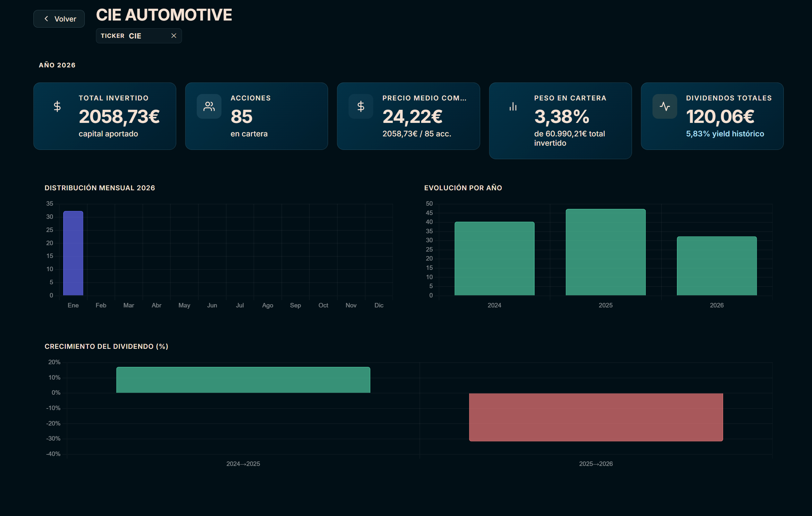Screen dimensions: 812x516
Task: Click the 24,22€ average price value
Action: (412, 117)
